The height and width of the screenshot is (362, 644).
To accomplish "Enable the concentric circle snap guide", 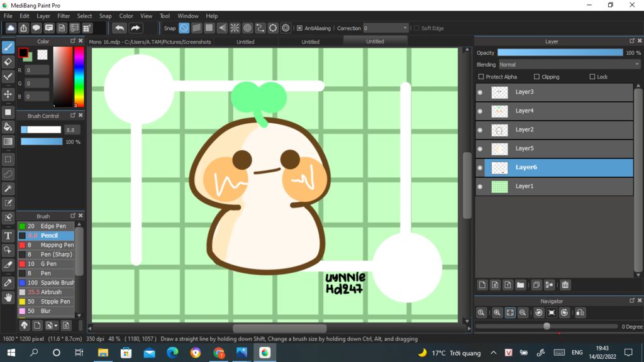I will [247, 28].
